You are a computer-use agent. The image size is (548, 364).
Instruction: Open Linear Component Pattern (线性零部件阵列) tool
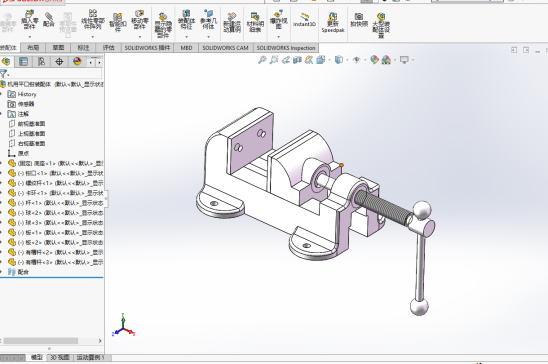[x=93, y=20]
